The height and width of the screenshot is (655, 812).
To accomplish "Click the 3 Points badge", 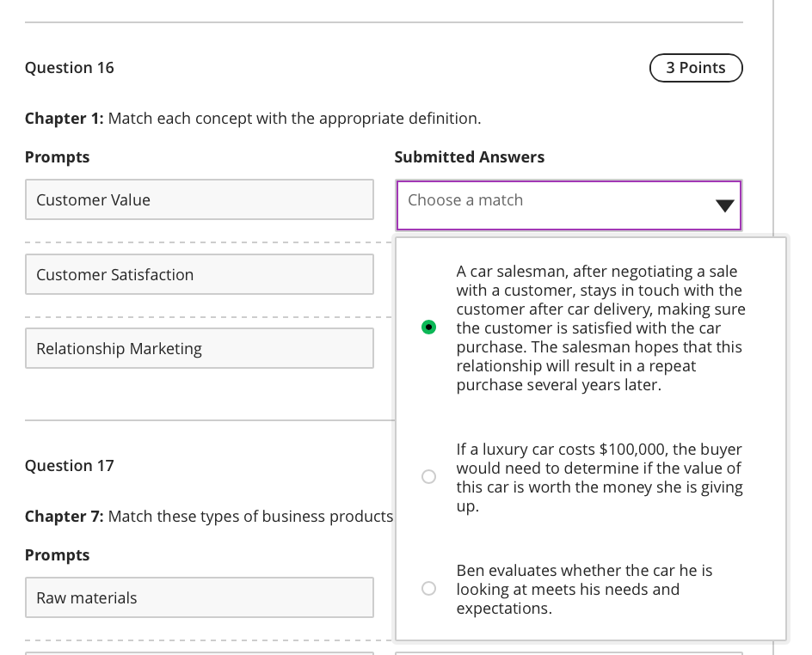I will (x=695, y=68).
